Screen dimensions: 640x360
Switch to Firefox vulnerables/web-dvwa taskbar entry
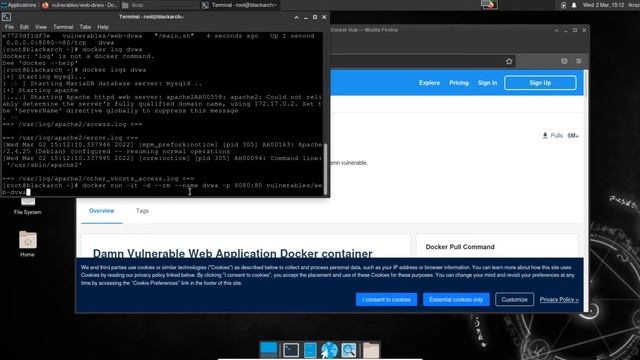click(x=80, y=5)
